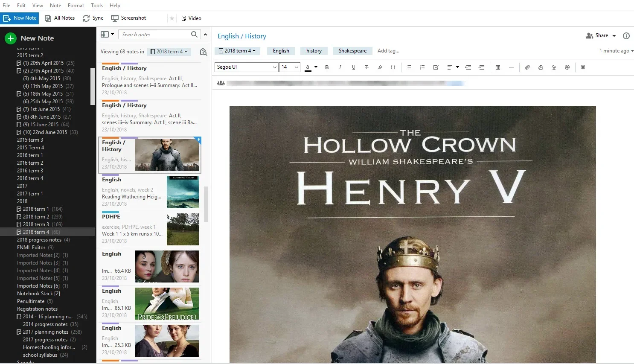Open the font color dropdown arrow

(x=316, y=67)
